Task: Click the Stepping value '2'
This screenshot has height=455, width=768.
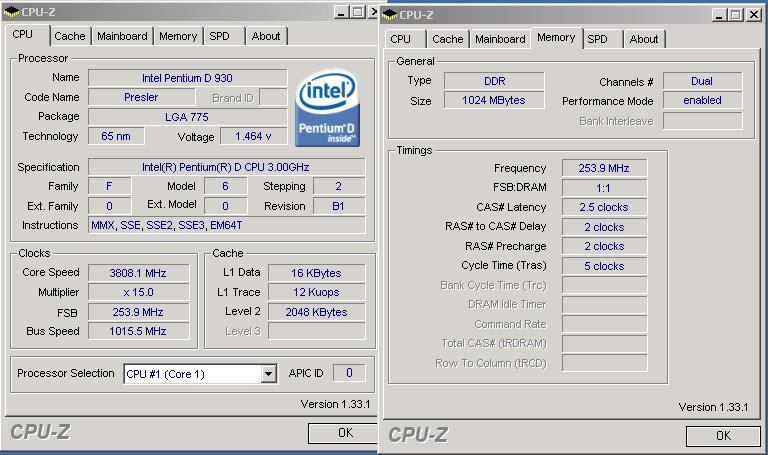Action: [x=338, y=186]
